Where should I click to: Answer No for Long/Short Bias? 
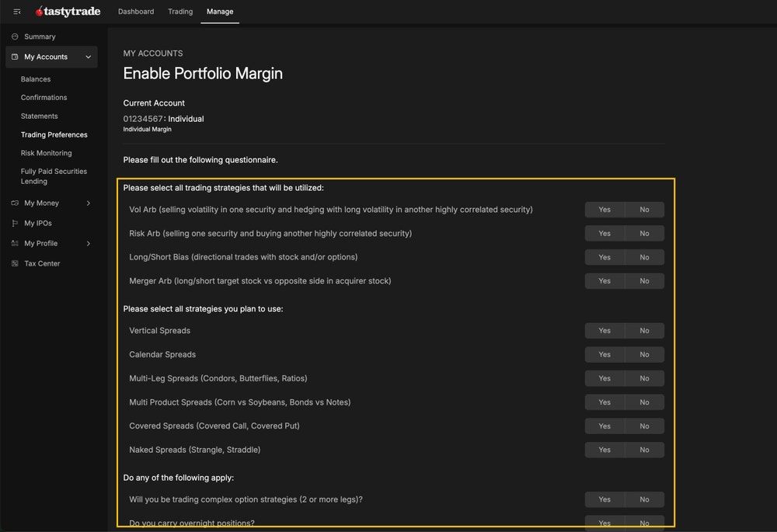coord(644,257)
